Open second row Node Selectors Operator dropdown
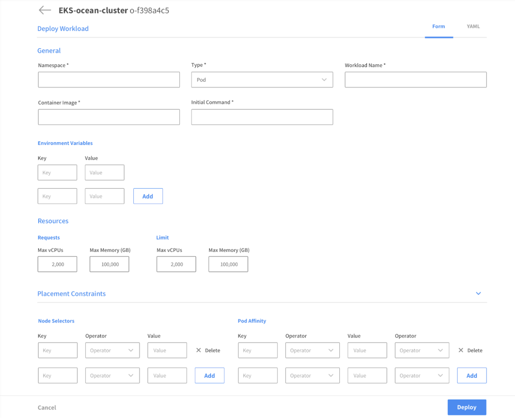515x420 pixels. coord(112,375)
